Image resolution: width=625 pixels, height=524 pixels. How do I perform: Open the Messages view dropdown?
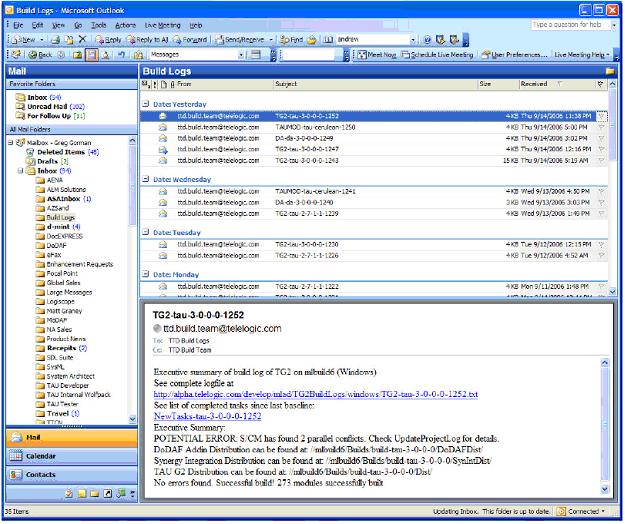point(242,55)
